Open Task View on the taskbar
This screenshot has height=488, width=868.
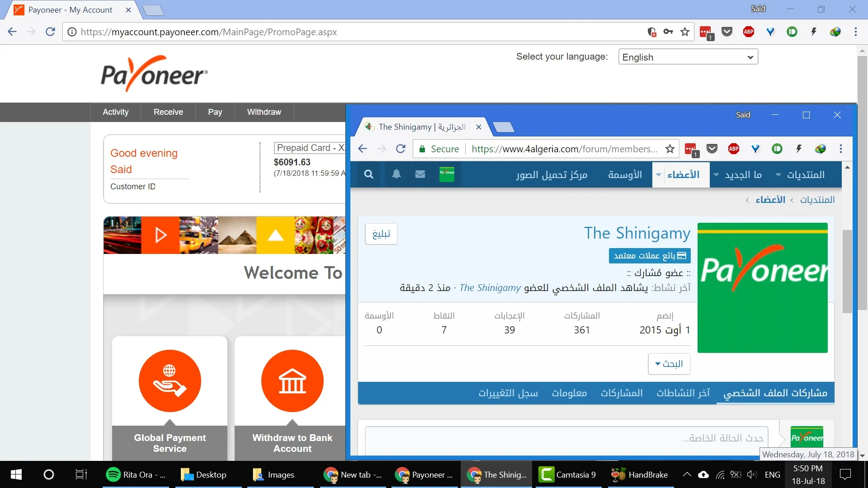pyautogui.click(x=81, y=474)
